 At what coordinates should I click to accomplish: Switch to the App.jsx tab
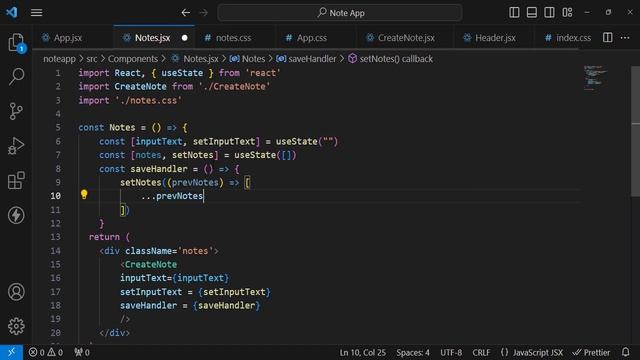(68, 38)
